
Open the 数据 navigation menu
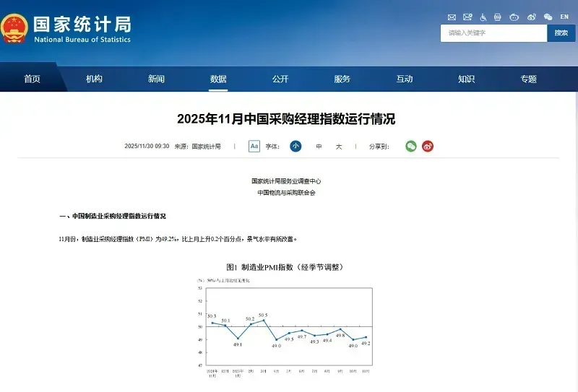tap(218, 79)
